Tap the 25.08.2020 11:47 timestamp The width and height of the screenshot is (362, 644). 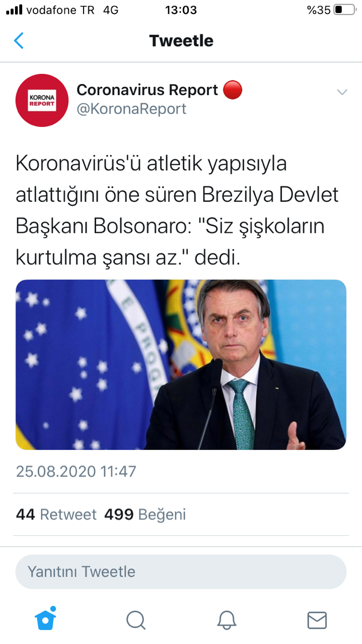tap(76, 471)
